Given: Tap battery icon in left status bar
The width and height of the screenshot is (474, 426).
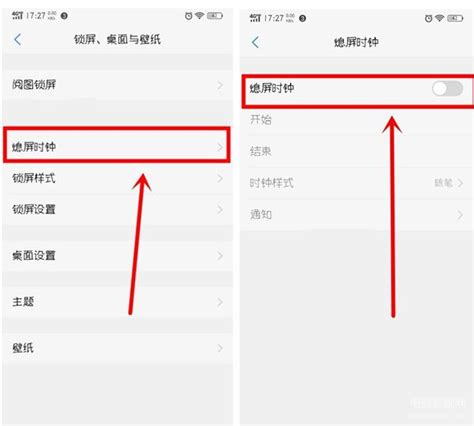Looking at the screenshot, I should click(215, 16).
